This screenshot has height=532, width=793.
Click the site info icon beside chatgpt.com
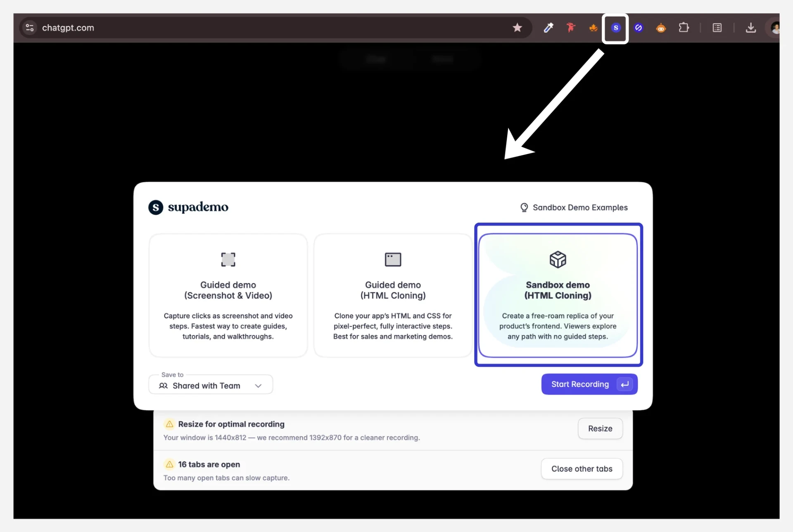[x=30, y=28]
